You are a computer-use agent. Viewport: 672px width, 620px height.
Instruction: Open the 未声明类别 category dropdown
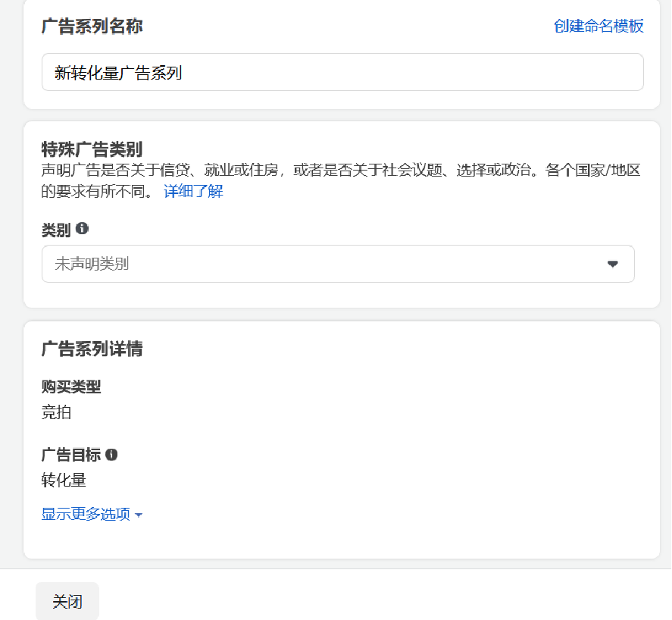click(338, 264)
